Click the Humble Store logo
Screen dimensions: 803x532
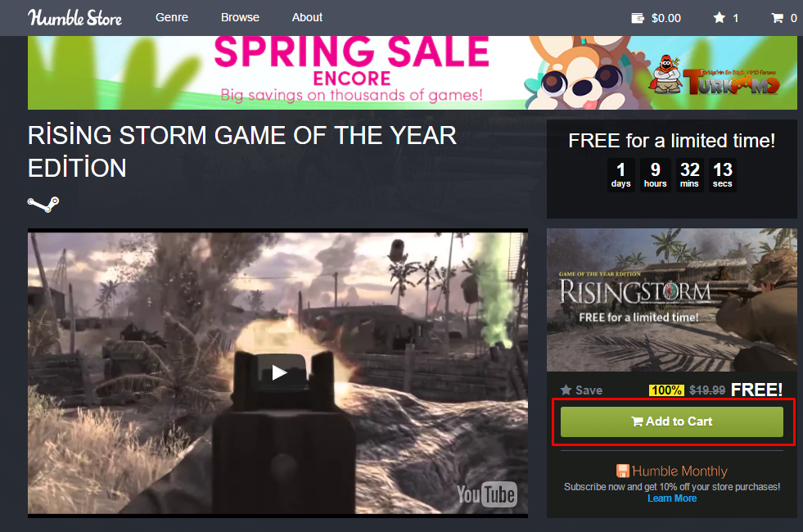(74, 18)
